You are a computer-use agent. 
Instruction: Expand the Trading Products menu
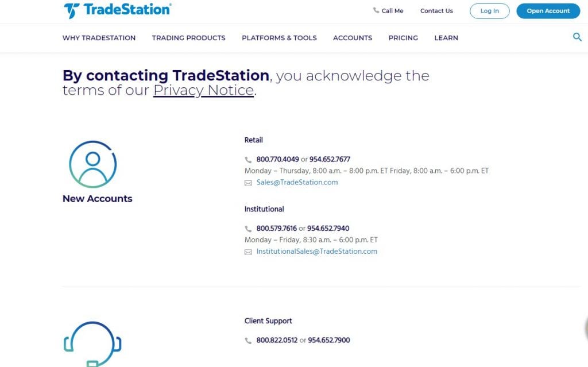188,38
